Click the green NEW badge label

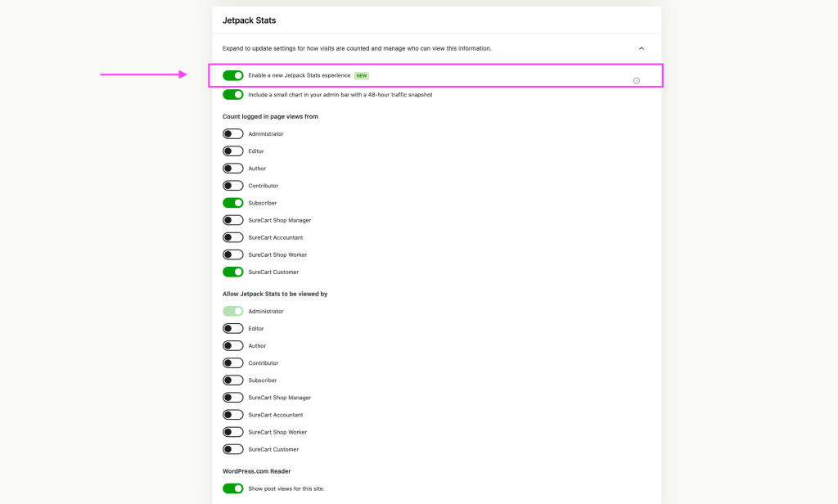[x=362, y=75]
